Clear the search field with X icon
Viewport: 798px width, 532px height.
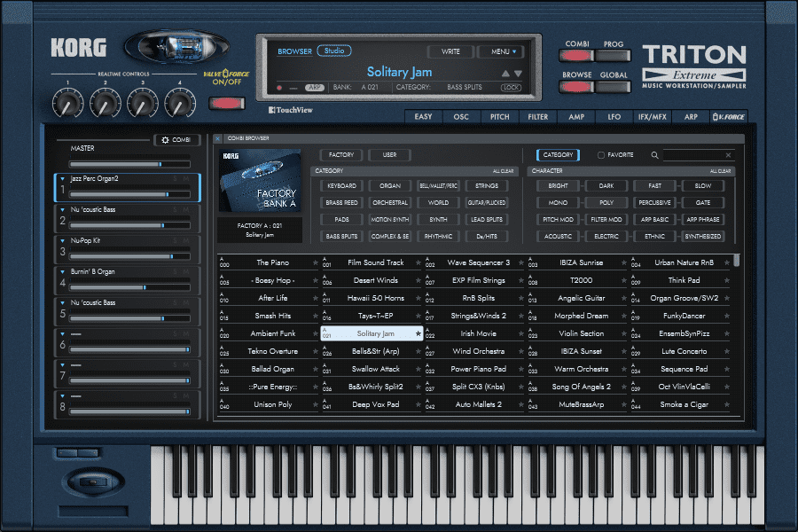click(x=728, y=155)
